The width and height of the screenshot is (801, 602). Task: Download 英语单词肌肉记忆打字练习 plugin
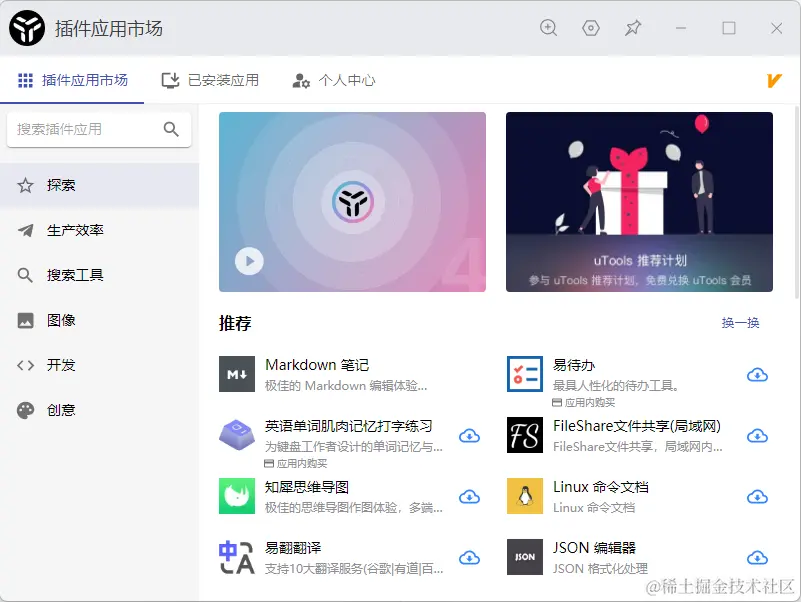469,436
